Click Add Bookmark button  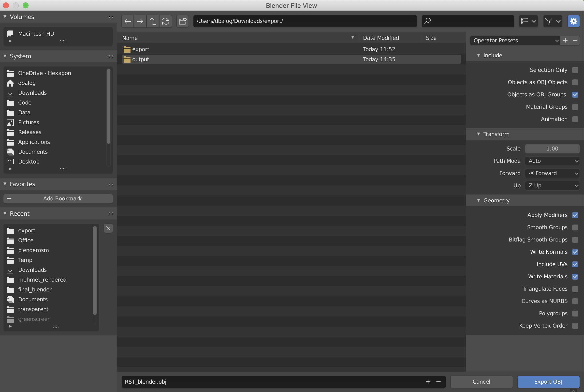pyautogui.click(x=58, y=198)
